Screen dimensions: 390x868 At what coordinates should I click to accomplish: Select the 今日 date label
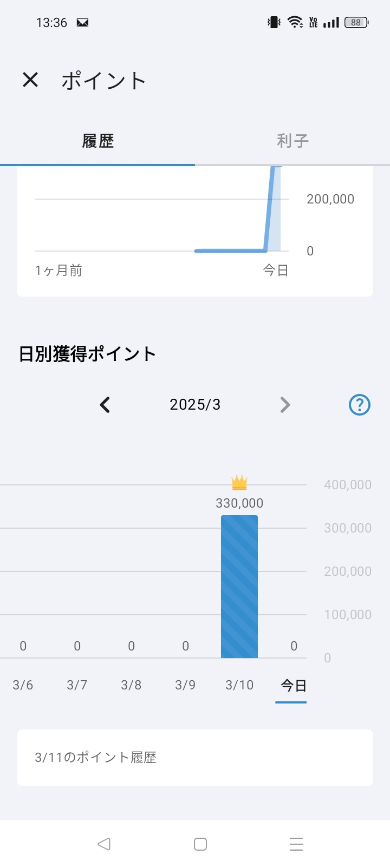click(x=293, y=686)
